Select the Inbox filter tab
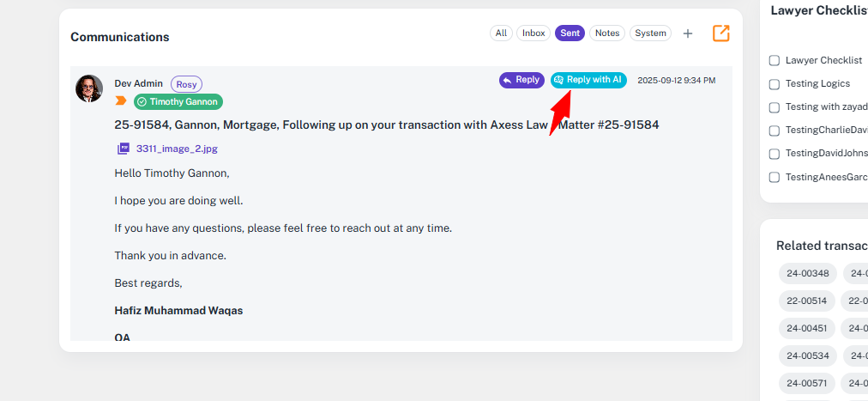868x401 pixels. click(x=533, y=33)
